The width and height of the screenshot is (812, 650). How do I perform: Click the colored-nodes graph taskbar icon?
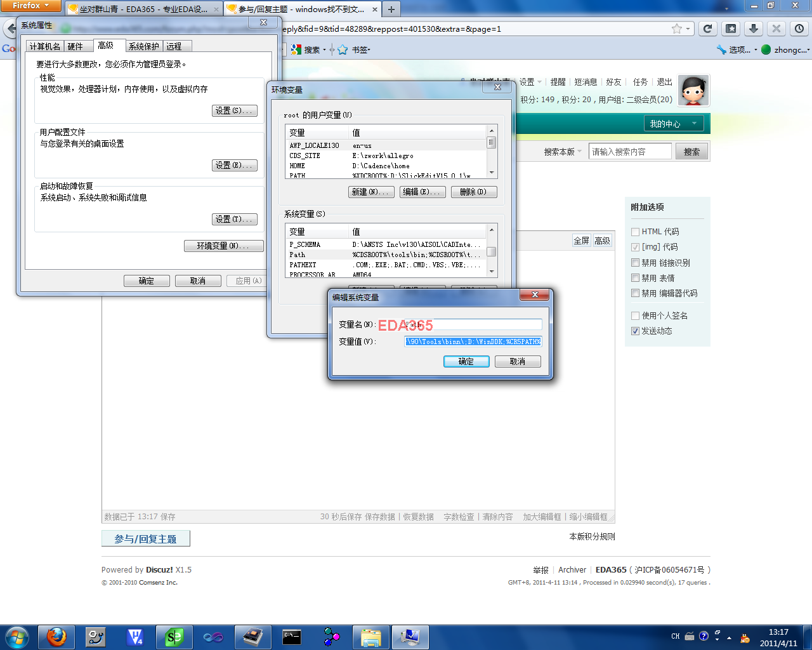pyautogui.click(x=331, y=637)
